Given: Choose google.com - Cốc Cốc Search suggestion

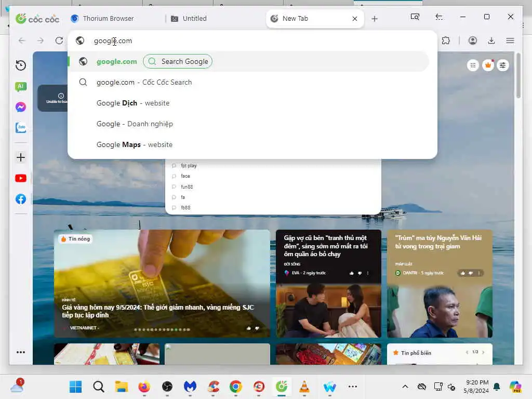Looking at the screenshot, I should pos(248,82).
